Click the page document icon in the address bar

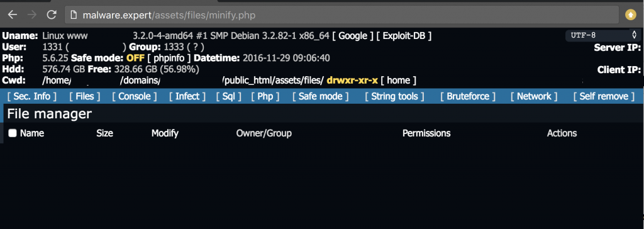pos(74,16)
